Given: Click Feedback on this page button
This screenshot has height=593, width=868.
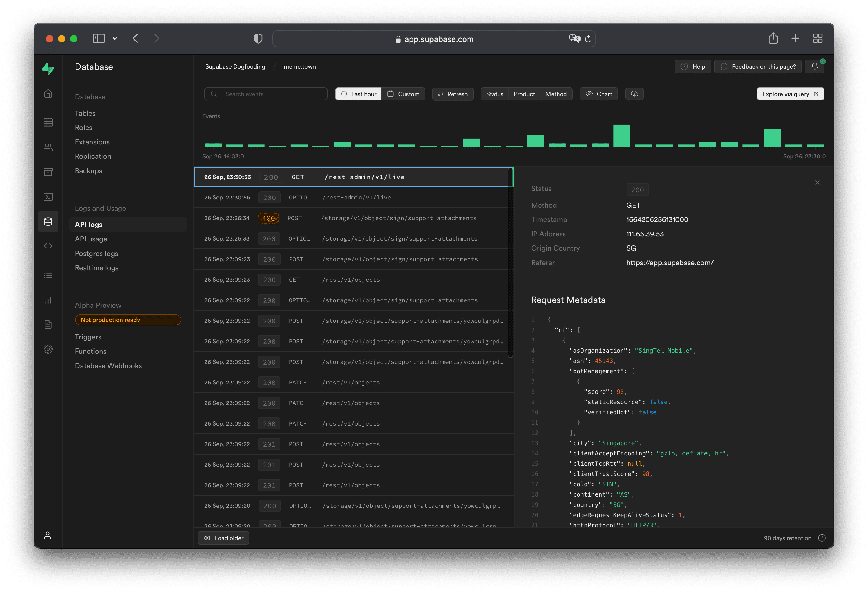Looking at the screenshot, I should tap(758, 66).
